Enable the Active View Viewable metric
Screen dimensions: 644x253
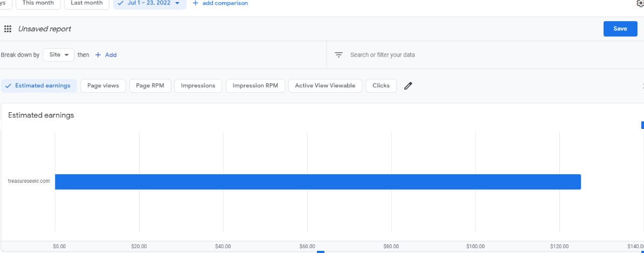[325, 86]
